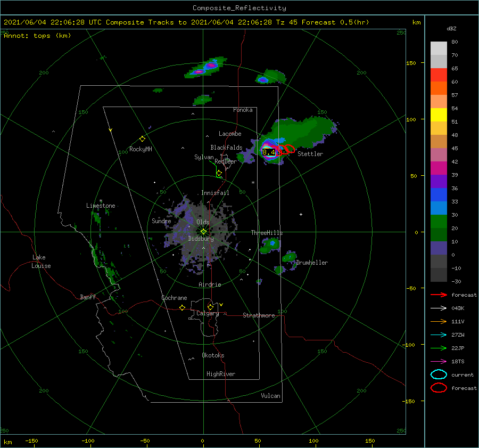
Task: Click the Sundre city label
Action: click(x=161, y=221)
